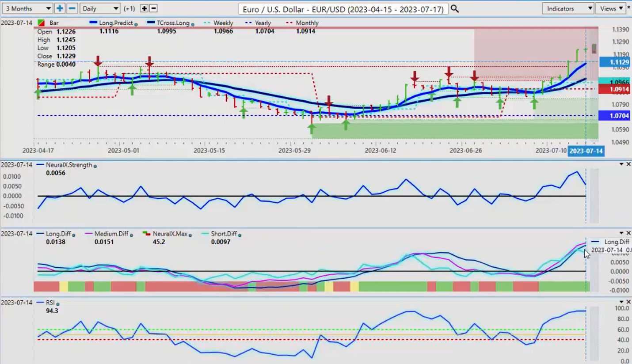This screenshot has width=632, height=364.
Task: Select the Weekly legend label
Action: click(224, 23)
